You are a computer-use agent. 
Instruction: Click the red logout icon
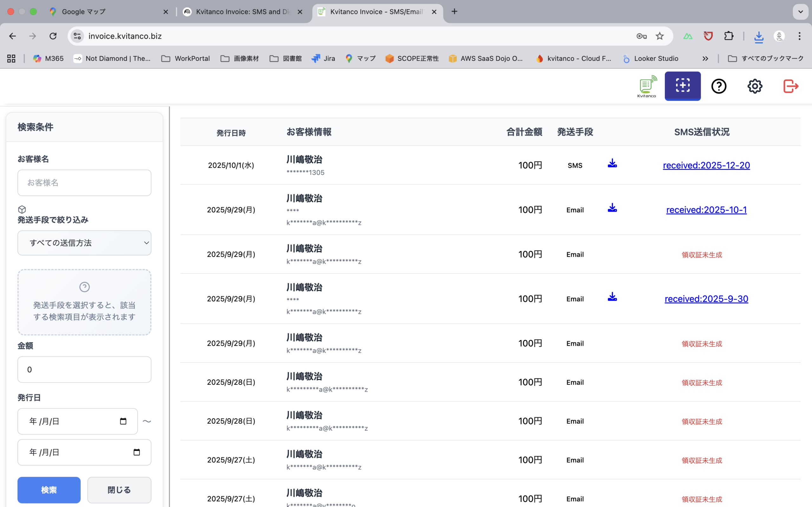click(790, 86)
